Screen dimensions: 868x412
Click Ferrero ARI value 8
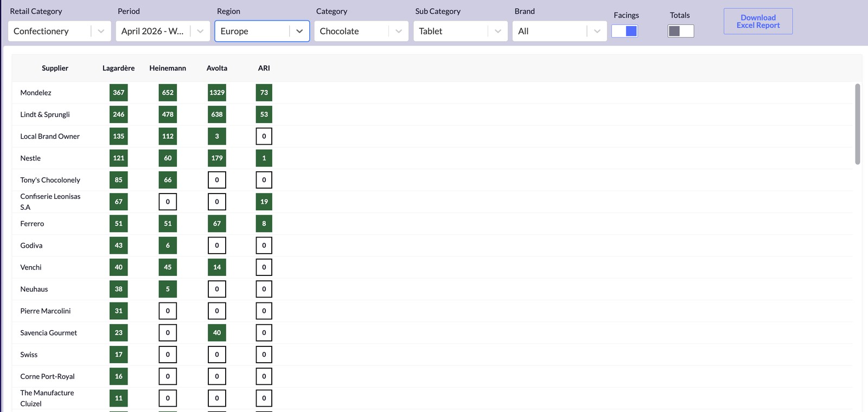264,224
